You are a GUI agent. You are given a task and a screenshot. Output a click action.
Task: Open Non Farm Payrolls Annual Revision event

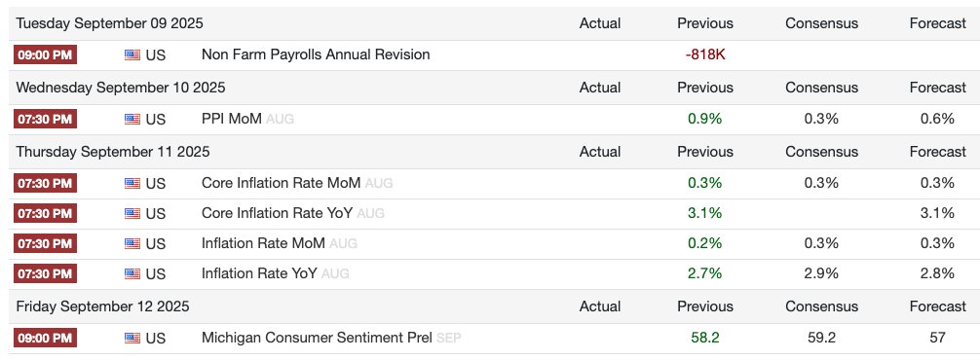pos(316,54)
